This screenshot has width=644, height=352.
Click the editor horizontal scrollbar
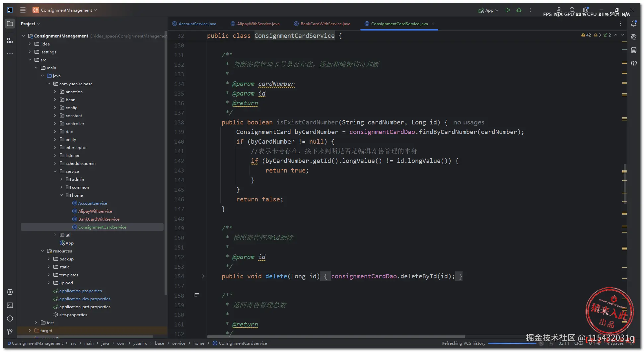coord(336,336)
